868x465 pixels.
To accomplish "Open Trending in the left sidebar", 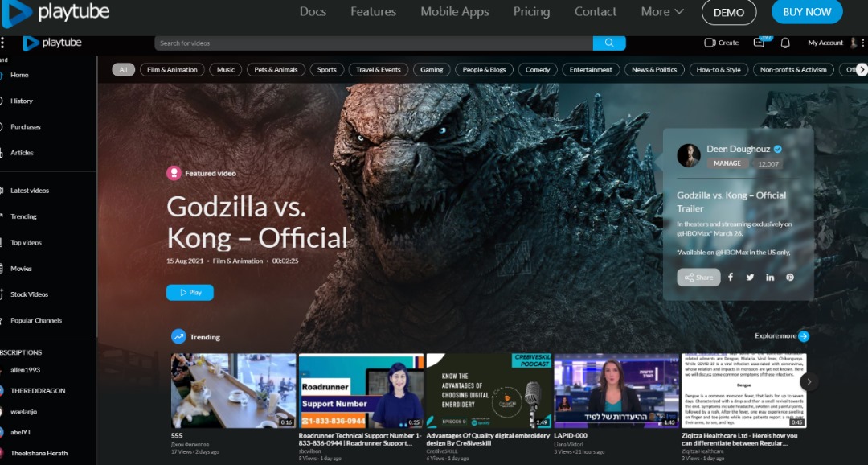I will (x=23, y=216).
